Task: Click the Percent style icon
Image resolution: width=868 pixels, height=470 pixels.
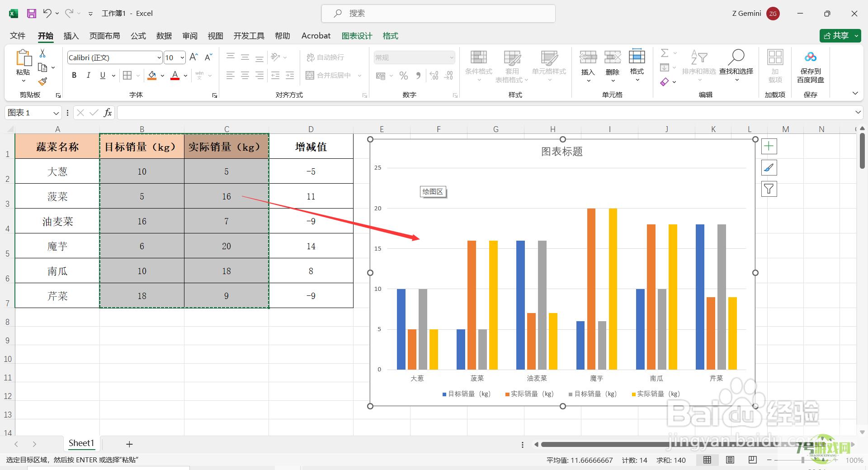Action: [404, 76]
